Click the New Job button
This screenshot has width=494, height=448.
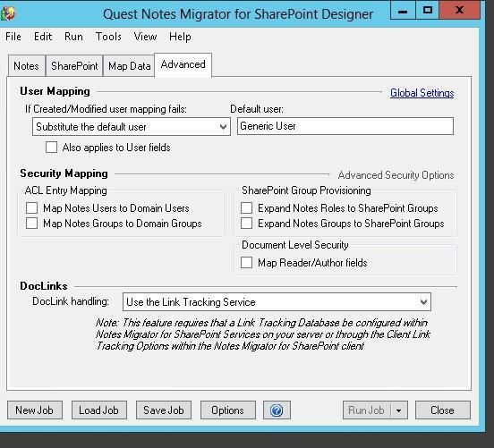[x=35, y=410]
